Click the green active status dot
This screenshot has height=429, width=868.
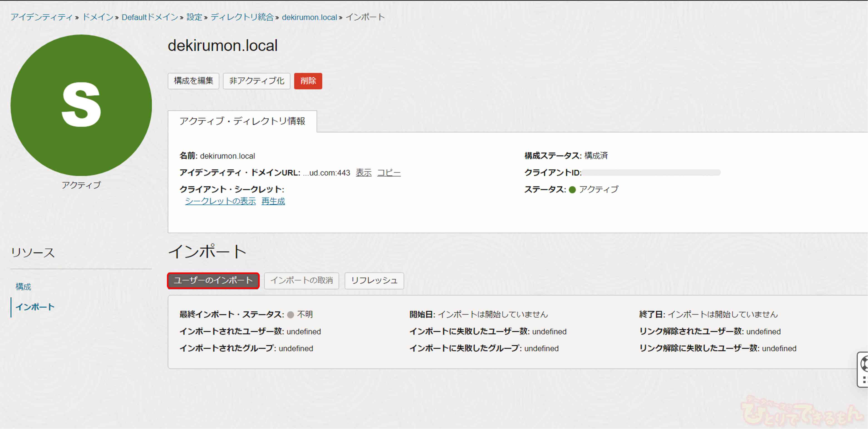coord(572,190)
